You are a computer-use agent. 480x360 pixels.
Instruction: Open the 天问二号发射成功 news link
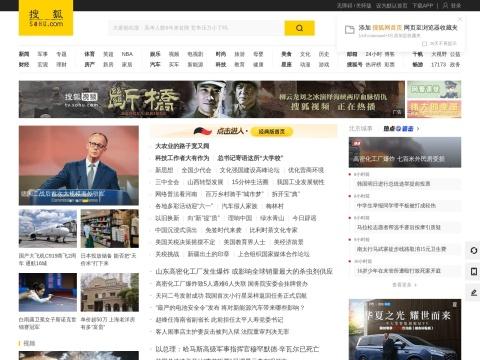[x=231, y=296]
